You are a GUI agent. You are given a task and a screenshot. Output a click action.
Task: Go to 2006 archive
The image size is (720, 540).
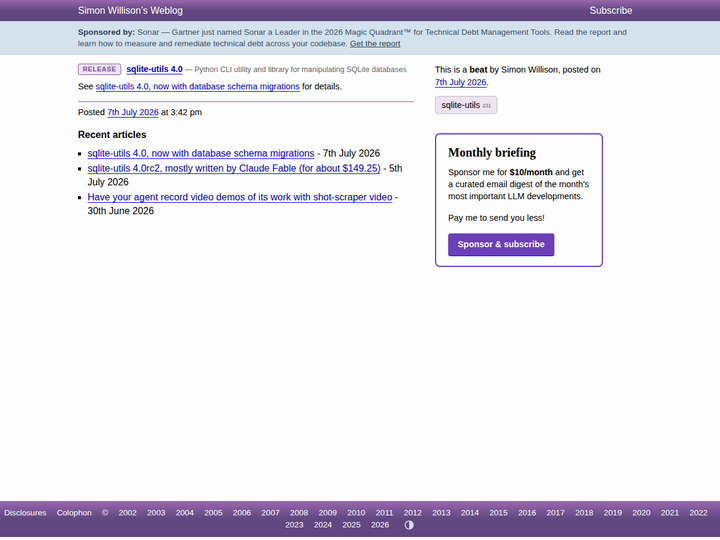pyautogui.click(x=242, y=513)
